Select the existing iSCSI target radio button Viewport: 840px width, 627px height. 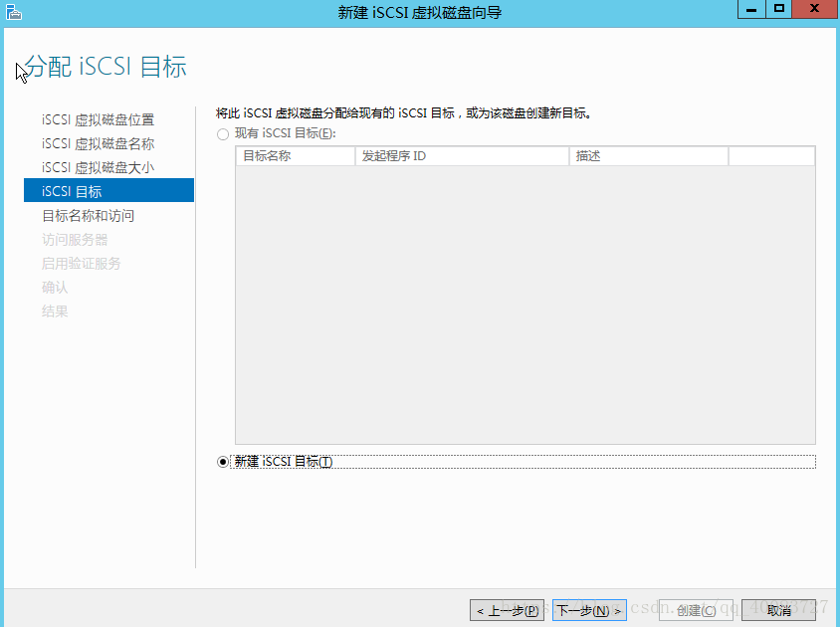point(223,134)
